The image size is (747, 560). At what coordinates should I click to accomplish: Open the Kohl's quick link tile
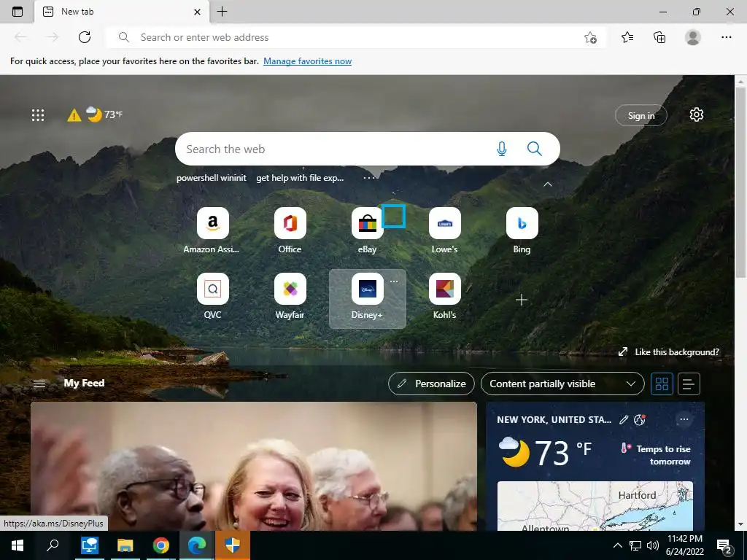[x=444, y=297]
